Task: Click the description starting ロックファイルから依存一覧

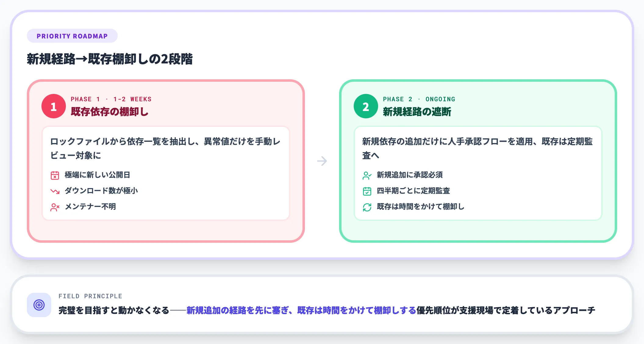Action: tap(165, 149)
